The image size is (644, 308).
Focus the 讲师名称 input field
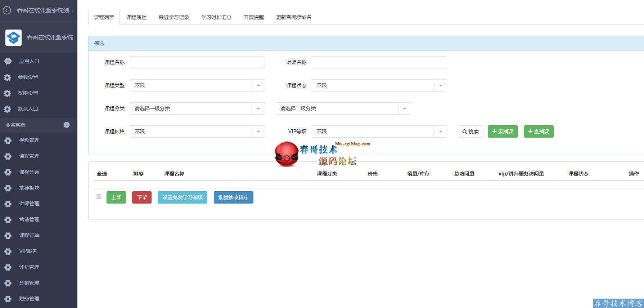[379, 62]
